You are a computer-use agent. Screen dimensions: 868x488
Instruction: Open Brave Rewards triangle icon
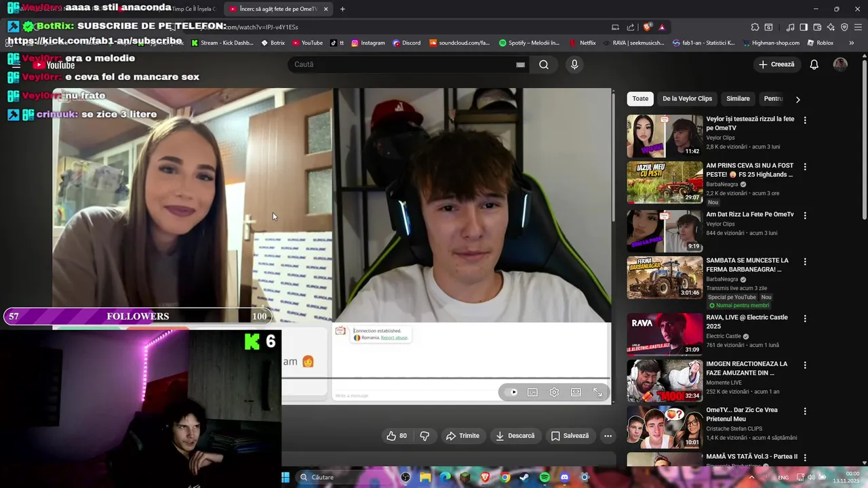coord(662,27)
